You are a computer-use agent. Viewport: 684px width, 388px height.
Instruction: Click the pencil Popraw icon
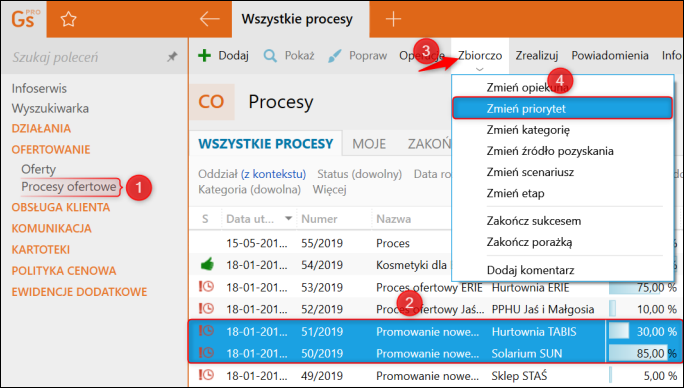335,56
